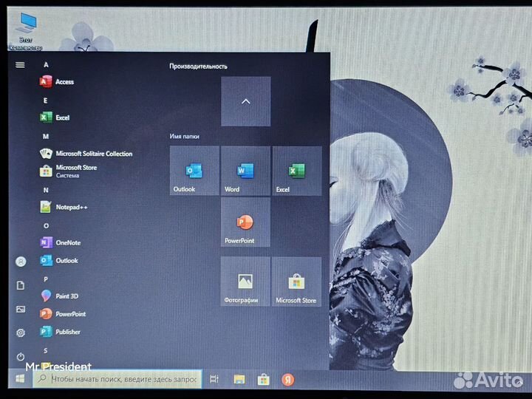
Task: Open Microsoft Store on the taskbar
Action: pyautogui.click(x=263, y=379)
